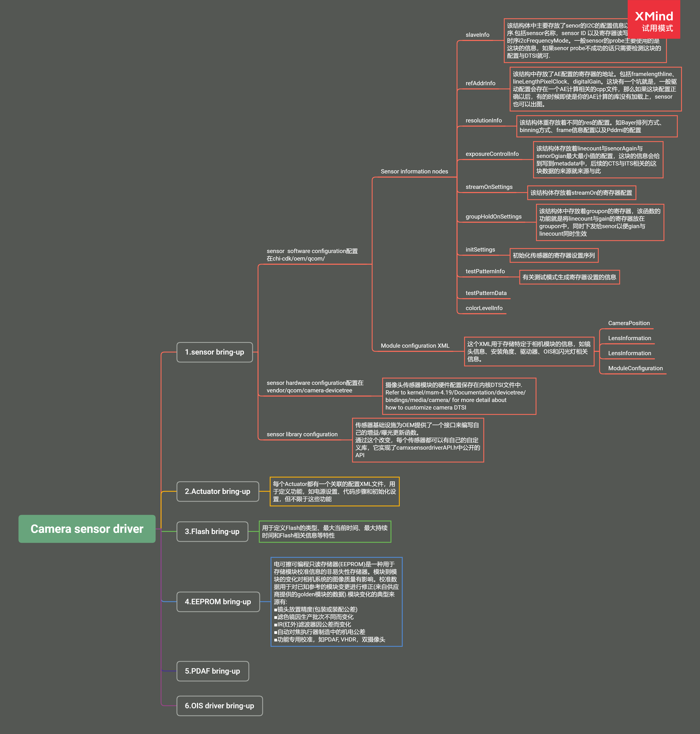Select the sensor library configuration topic
The image size is (700, 734).
pos(302,435)
